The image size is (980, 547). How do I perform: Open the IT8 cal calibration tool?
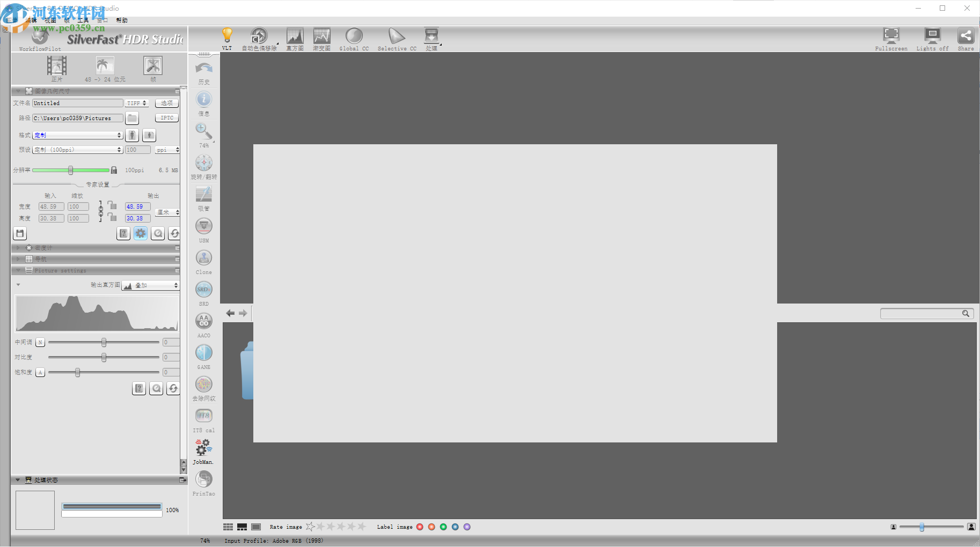(x=204, y=420)
